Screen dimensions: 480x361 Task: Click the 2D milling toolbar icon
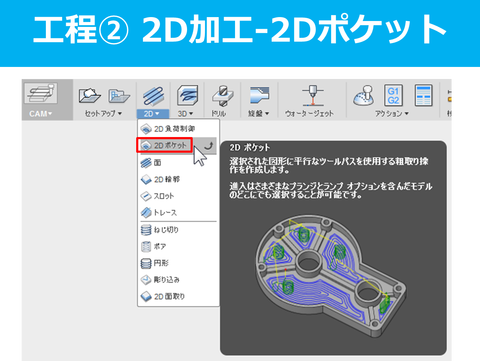153,95
